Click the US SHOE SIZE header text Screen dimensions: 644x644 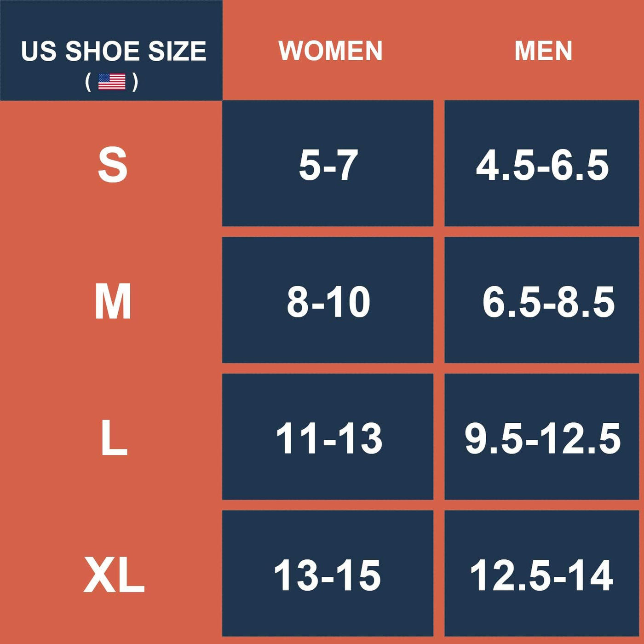[114, 51]
